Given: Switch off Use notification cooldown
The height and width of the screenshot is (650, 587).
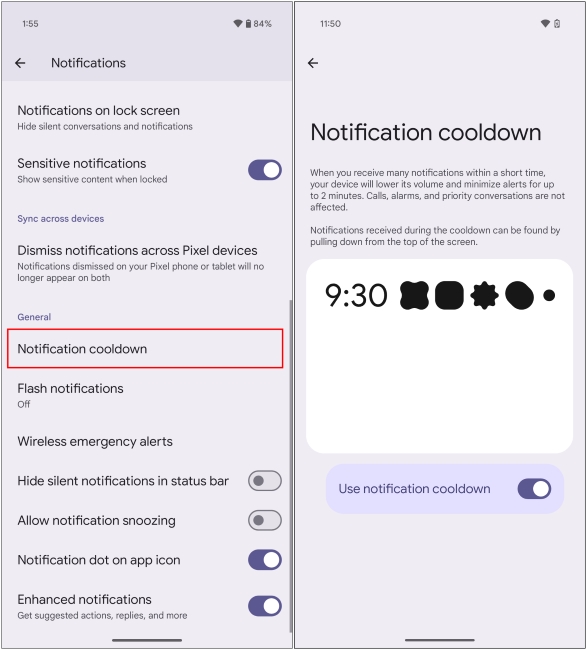Looking at the screenshot, I should click(x=534, y=489).
